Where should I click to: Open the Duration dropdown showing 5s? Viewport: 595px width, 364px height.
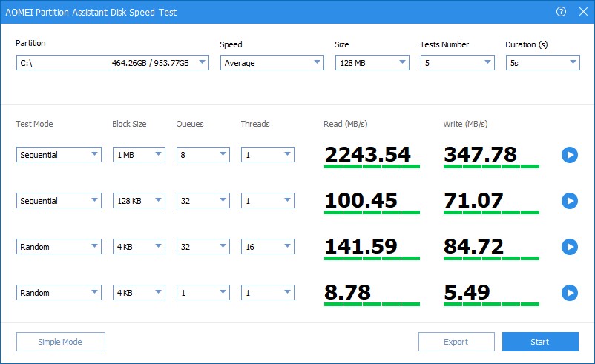point(542,63)
